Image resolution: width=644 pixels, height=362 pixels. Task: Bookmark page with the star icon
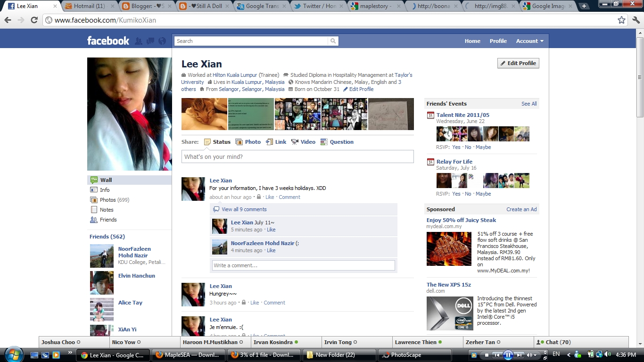[x=622, y=20]
